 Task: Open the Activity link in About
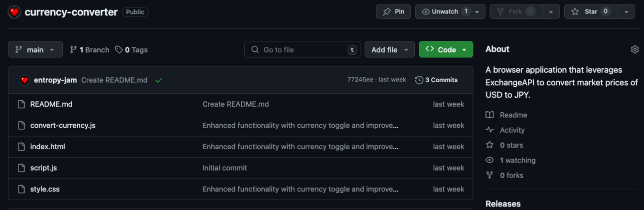pyautogui.click(x=512, y=130)
